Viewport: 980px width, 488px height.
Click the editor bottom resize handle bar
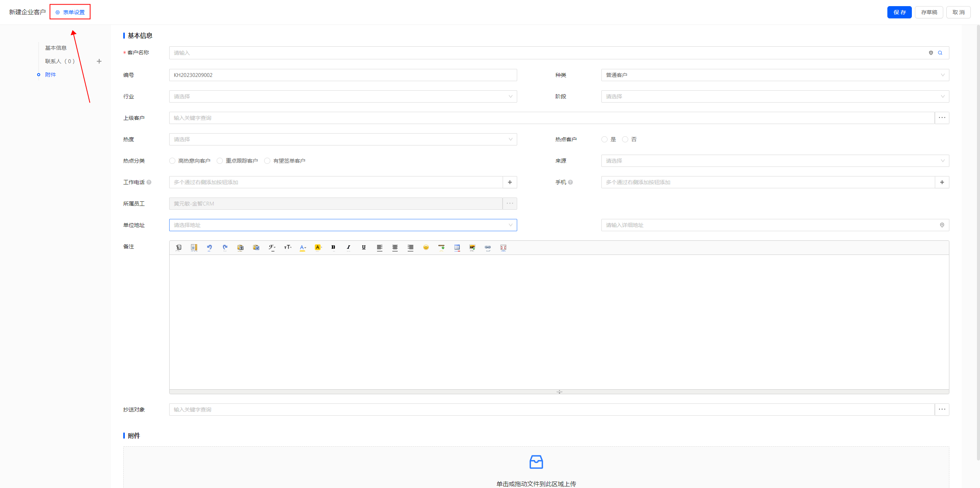click(559, 392)
